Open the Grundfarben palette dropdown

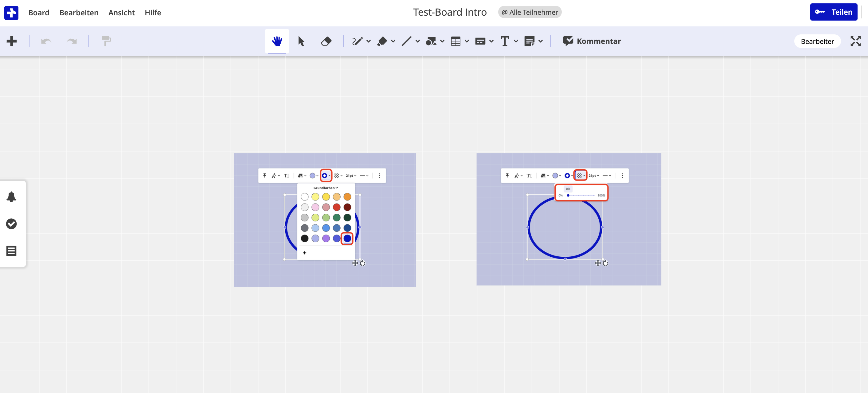325,188
